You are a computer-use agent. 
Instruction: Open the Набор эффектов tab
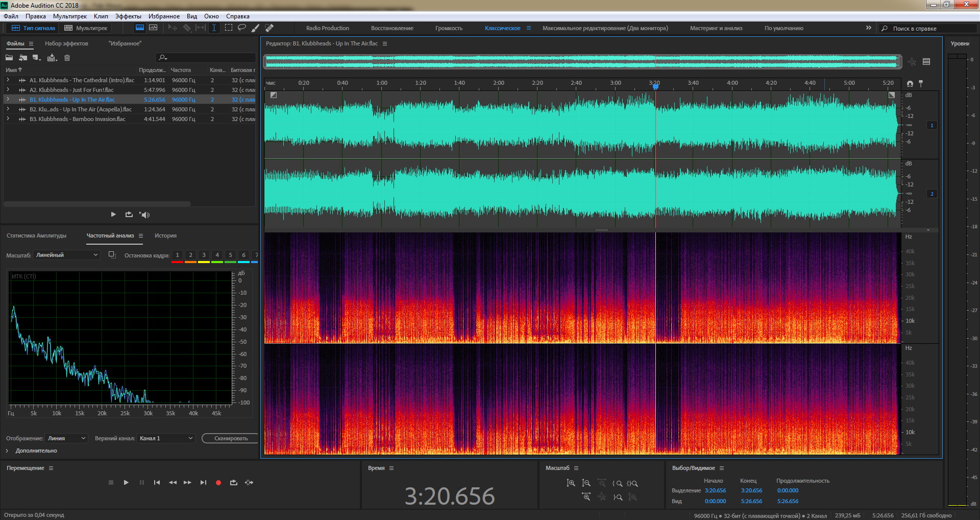pos(66,43)
